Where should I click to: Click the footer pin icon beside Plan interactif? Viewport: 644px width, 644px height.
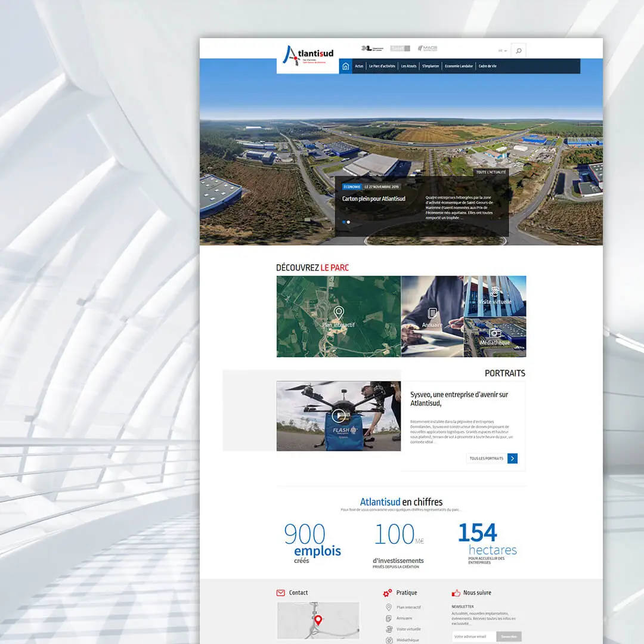389,607
